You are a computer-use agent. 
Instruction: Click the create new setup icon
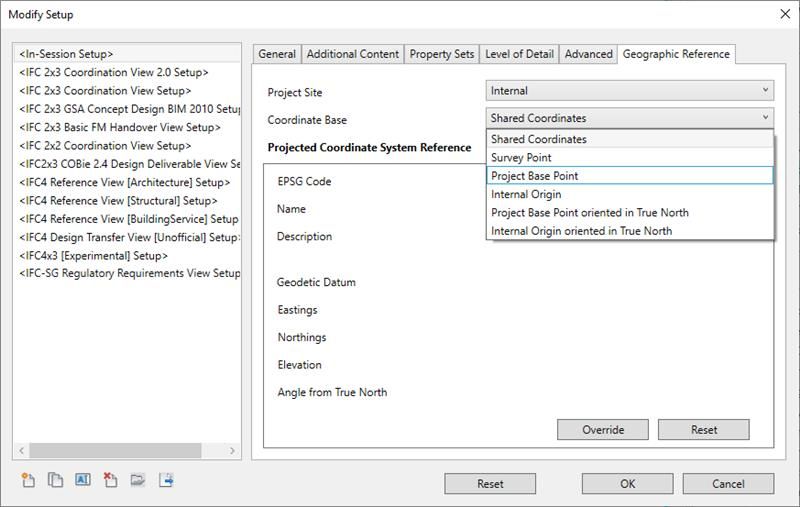28,481
